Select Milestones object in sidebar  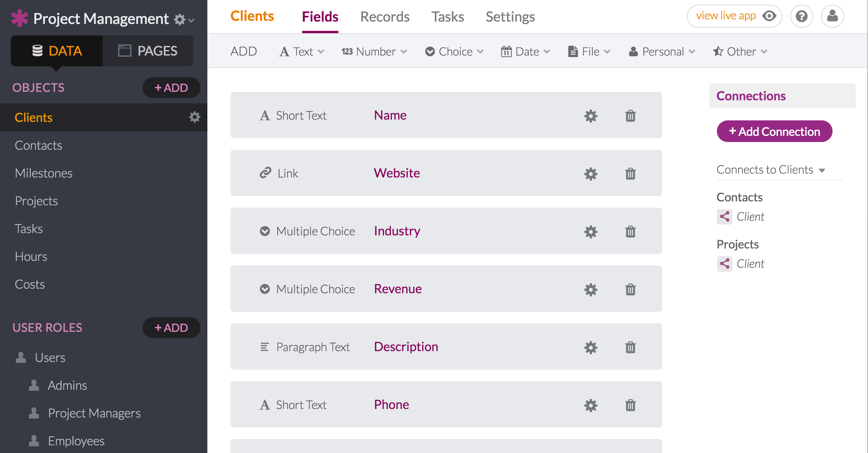point(44,173)
